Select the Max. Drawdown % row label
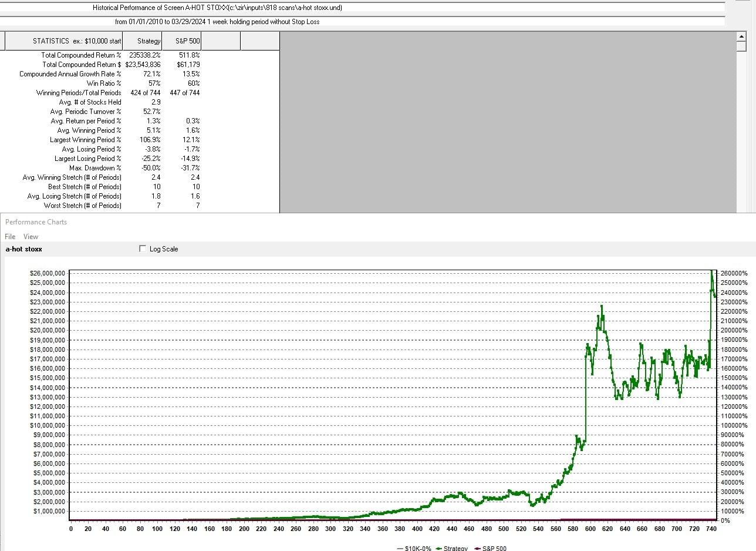This screenshot has height=551, width=756. [95, 168]
